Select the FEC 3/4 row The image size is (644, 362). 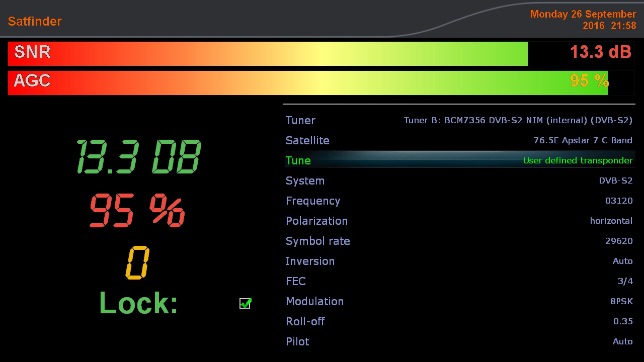(x=459, y=282)
